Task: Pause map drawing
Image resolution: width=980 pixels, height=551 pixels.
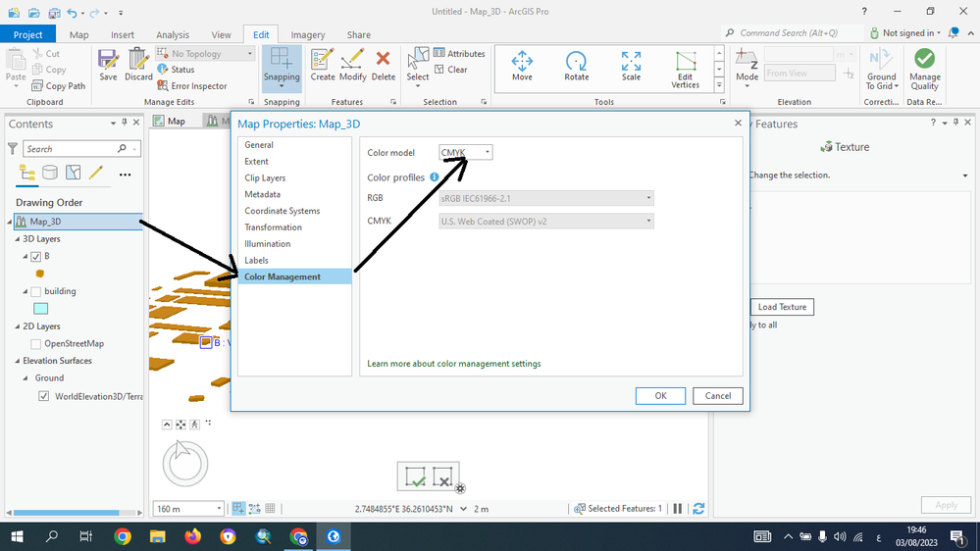Action: [678, 509]
